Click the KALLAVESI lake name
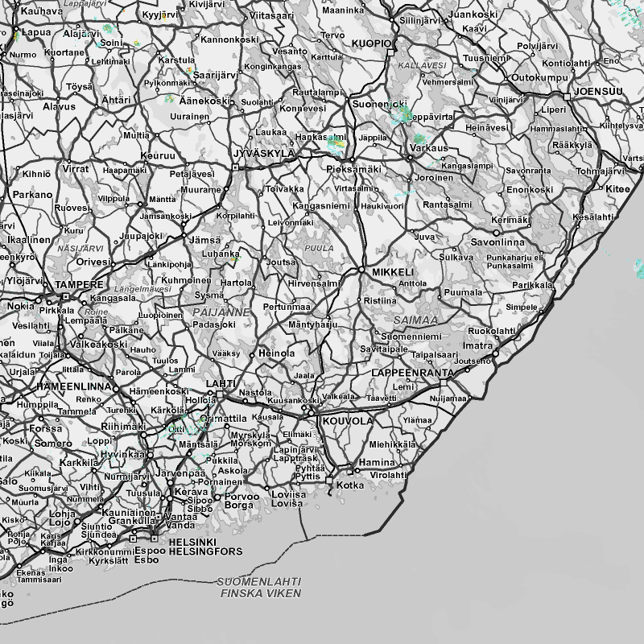Screen dimensions: 644x644 coord(422,66)
